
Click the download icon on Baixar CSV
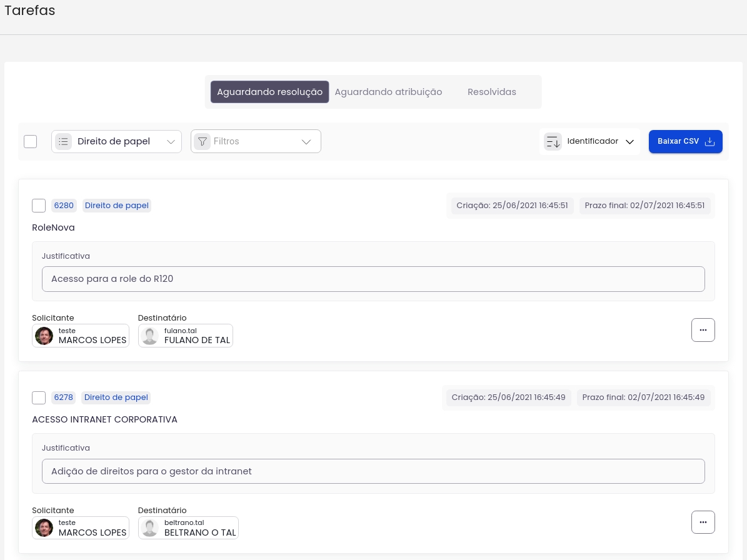tap(709, 142)
